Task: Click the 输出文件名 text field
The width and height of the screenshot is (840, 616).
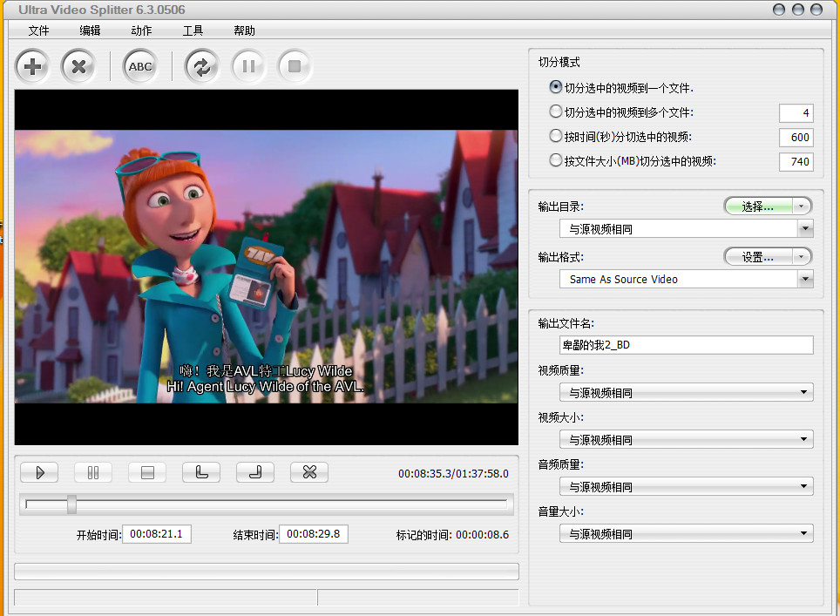Action: coord(686,345)
